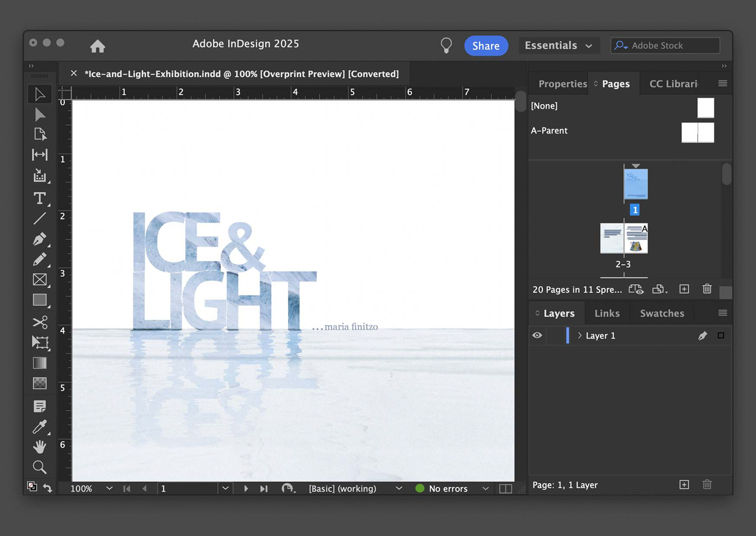Click the Share button
Viewport: 756px width, 536px height.
486,46
